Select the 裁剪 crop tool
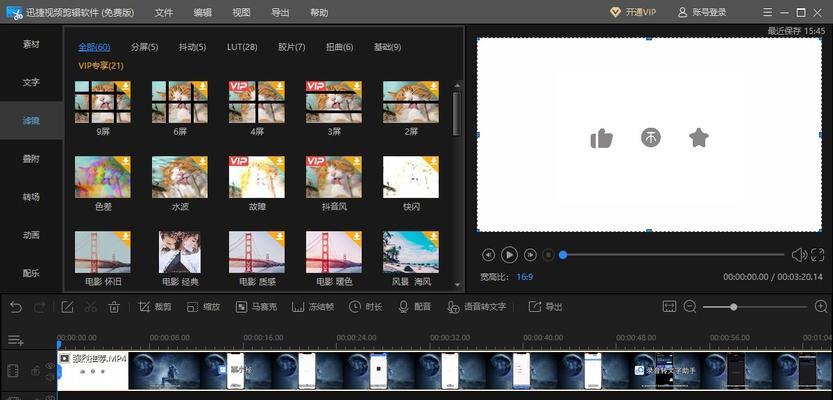833x400 pixels. click(155, 307)
